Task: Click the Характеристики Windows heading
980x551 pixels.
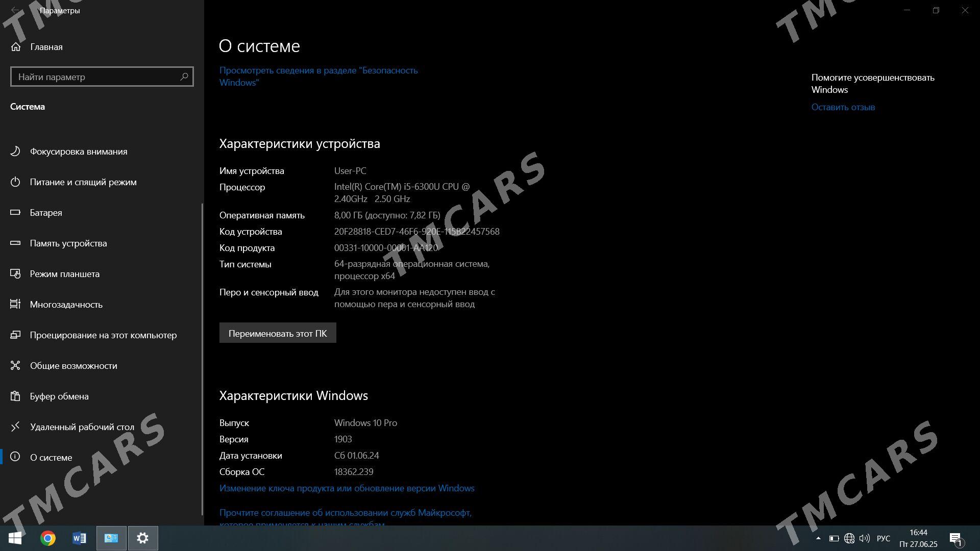Action: [293, 395]
